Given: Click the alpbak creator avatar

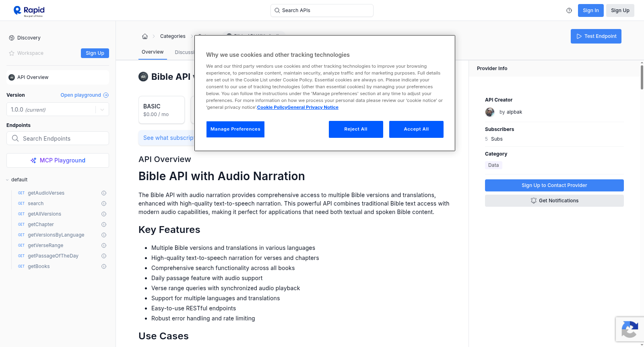Looking at the screenshot, I should coord(490,112).
